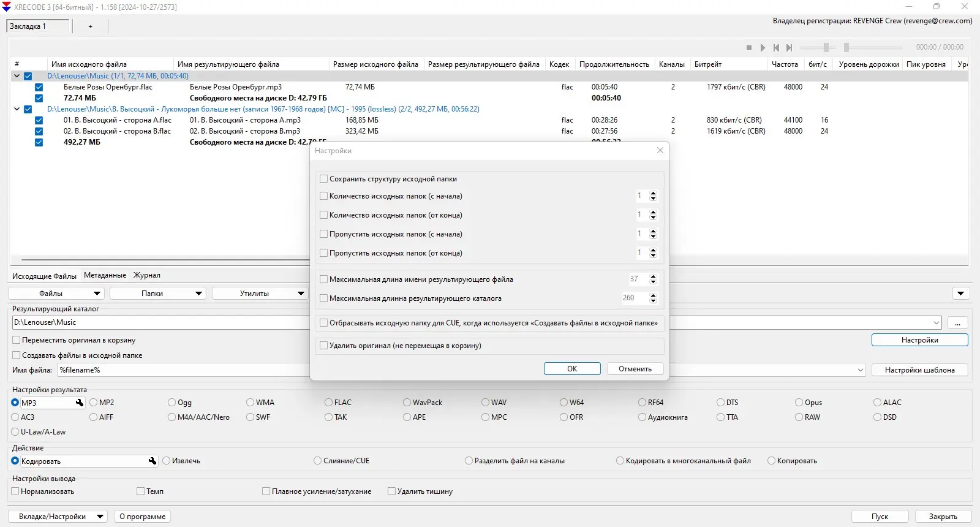
Task: Click the Настройки button on the right
Action: (919, 340)
